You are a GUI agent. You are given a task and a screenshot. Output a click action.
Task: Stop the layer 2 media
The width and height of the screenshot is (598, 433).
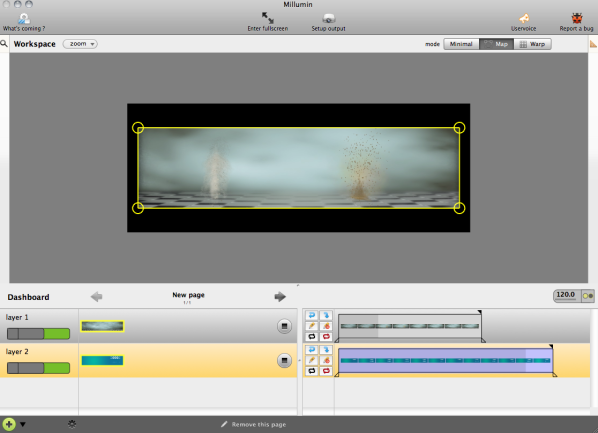[284, 360]
